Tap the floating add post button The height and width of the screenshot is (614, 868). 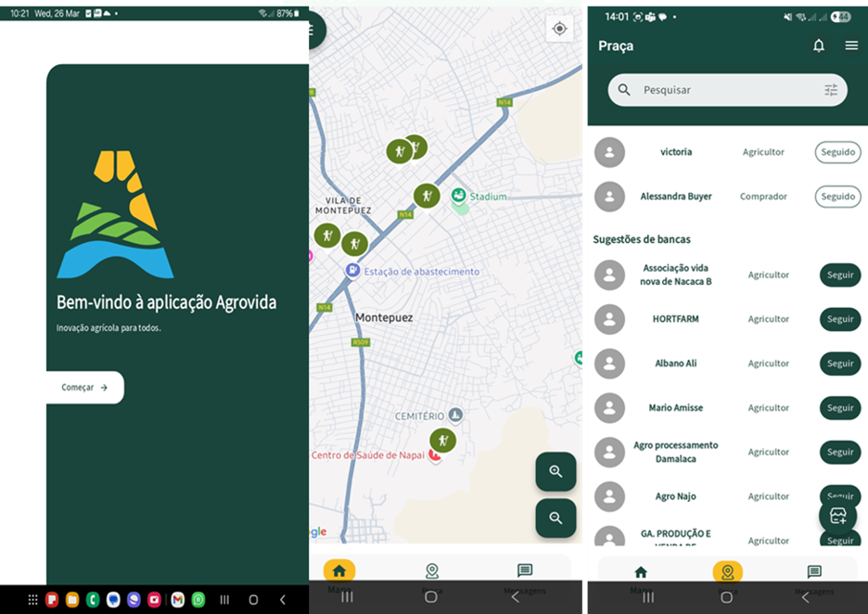tap(837, 516)
